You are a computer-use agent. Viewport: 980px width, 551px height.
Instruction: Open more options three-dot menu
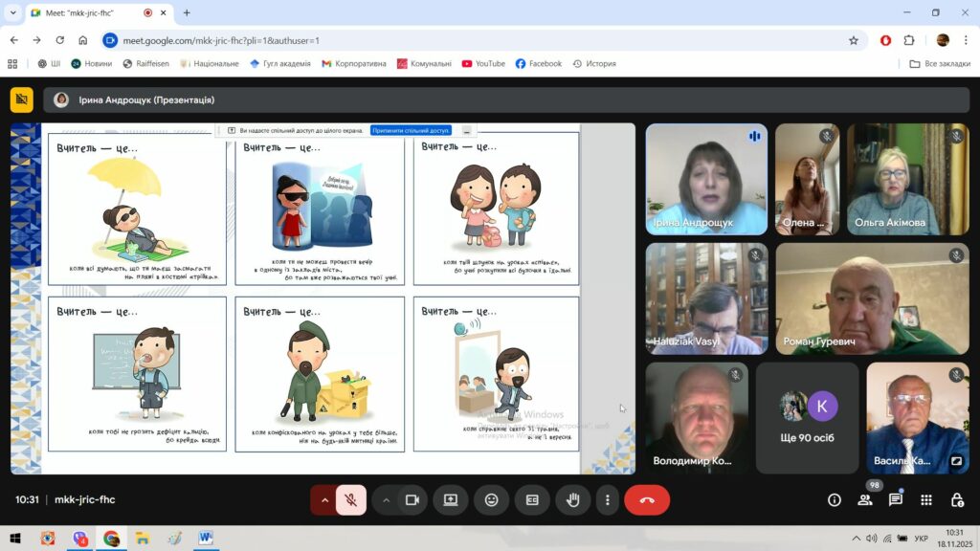[x=608, y=499]
